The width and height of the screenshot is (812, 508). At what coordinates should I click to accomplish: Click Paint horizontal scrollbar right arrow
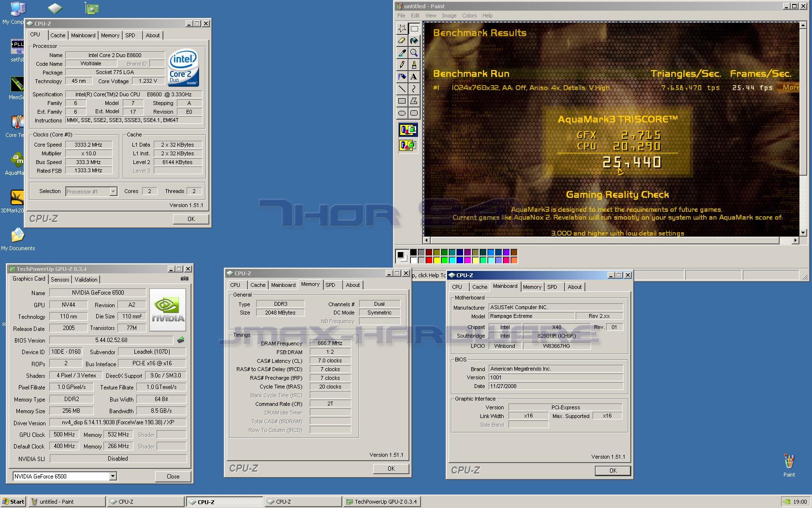pyautogui.click(x=795, y=240)
